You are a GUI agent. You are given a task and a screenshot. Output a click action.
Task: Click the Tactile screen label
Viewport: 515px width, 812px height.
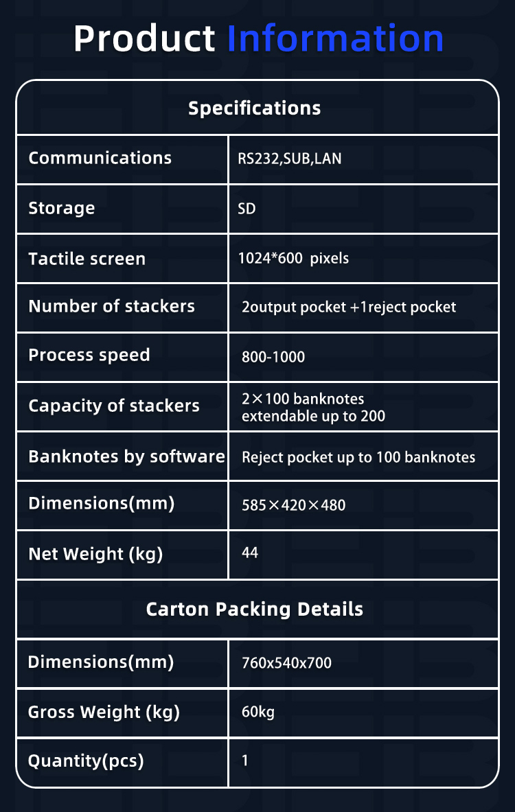click(x=87, y=258)
